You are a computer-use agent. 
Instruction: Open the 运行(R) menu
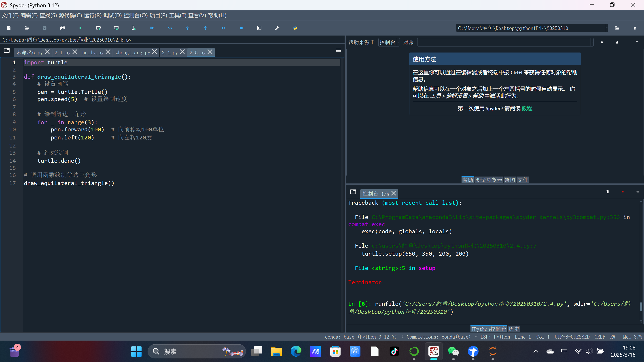93,15
